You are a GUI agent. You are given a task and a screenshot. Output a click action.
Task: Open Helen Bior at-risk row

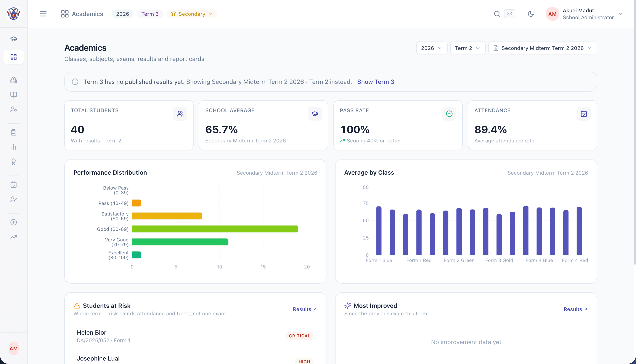coord(195,336)
